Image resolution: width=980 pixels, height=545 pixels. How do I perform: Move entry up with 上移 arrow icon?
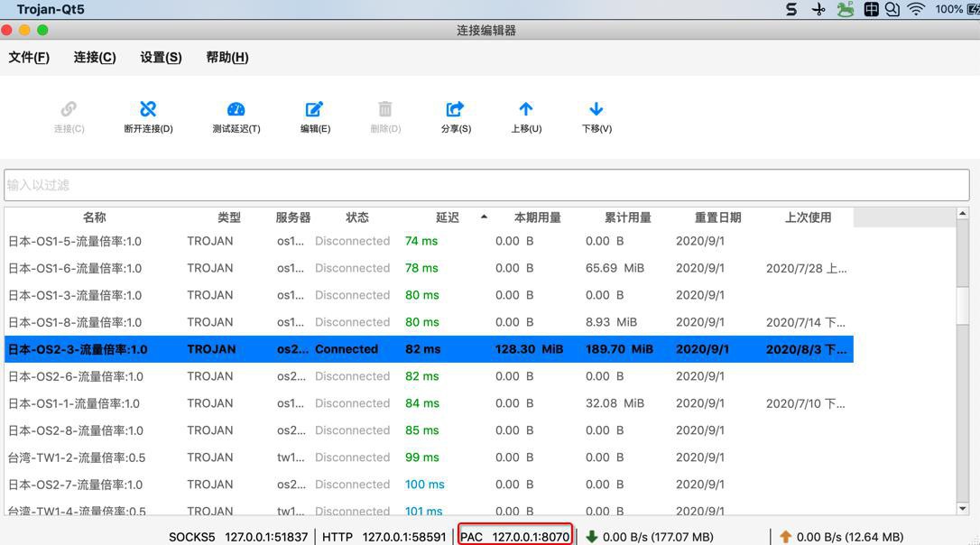coord(526,109)
